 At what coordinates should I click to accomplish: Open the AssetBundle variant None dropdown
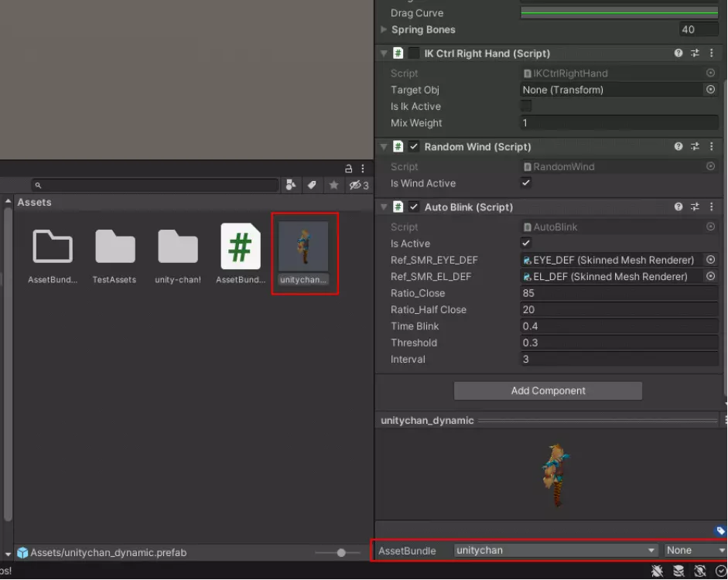coord(695,551)
